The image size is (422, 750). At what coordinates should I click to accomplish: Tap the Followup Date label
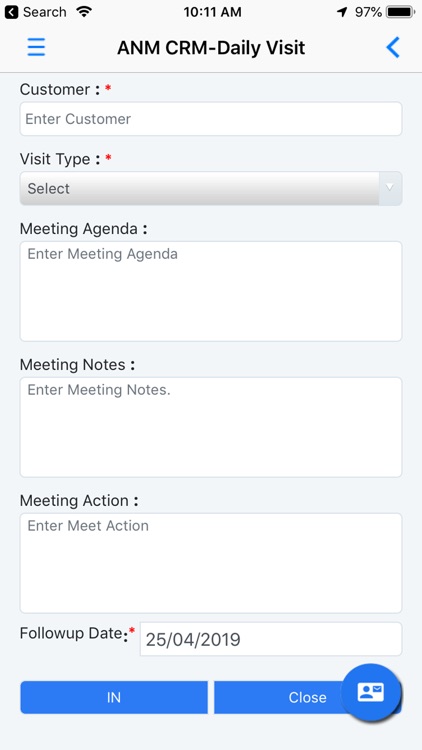point(74,634)
